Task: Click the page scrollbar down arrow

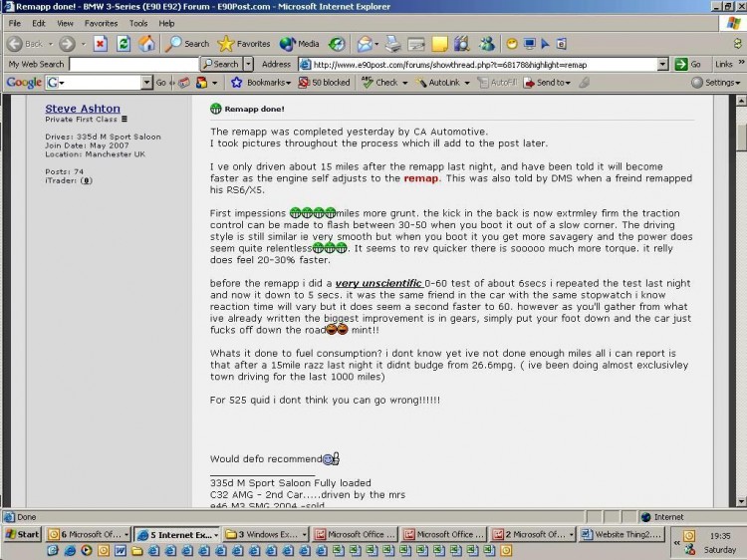Action: click(x=740, y=501)
